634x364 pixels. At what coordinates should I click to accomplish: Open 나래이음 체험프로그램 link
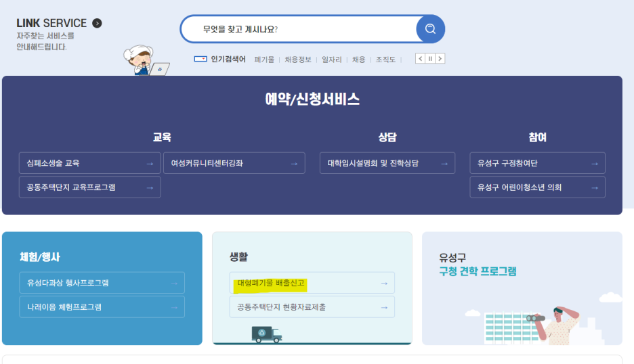tap(102, 307)
